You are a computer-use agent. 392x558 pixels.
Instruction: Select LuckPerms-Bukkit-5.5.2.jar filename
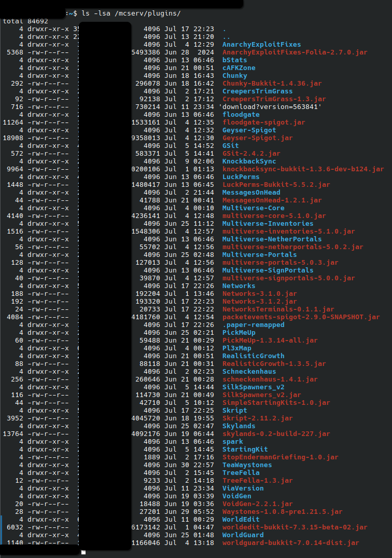click(x=276, y=185)
